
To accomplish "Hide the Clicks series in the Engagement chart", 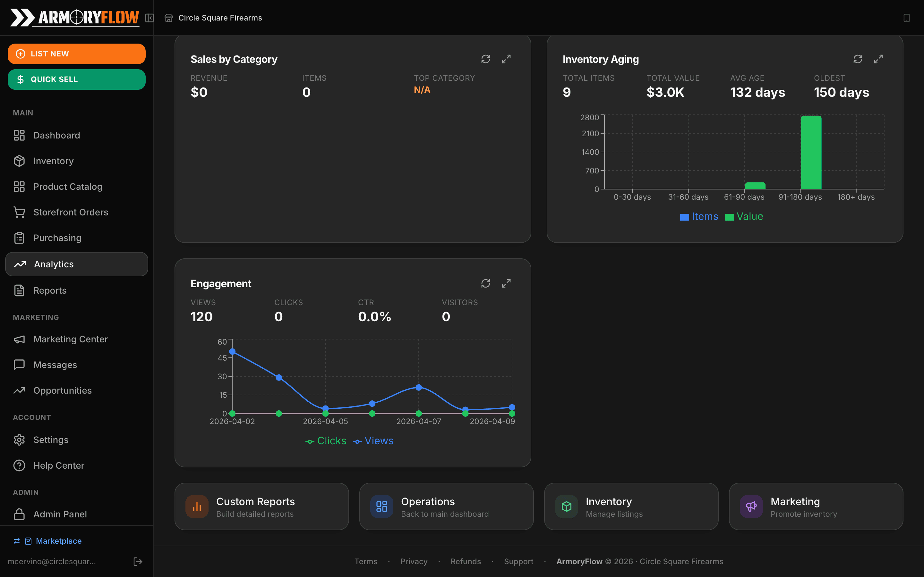I will 326,441.
